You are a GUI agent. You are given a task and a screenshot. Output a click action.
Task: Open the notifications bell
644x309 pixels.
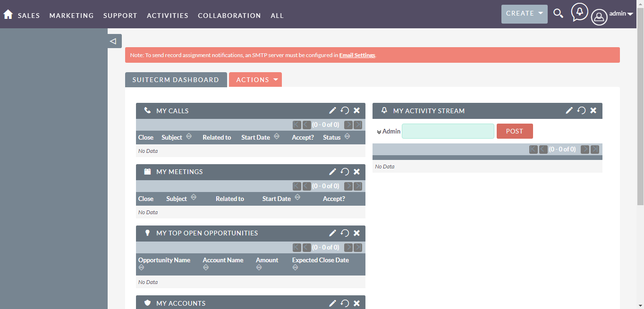[x=579, y=13]
